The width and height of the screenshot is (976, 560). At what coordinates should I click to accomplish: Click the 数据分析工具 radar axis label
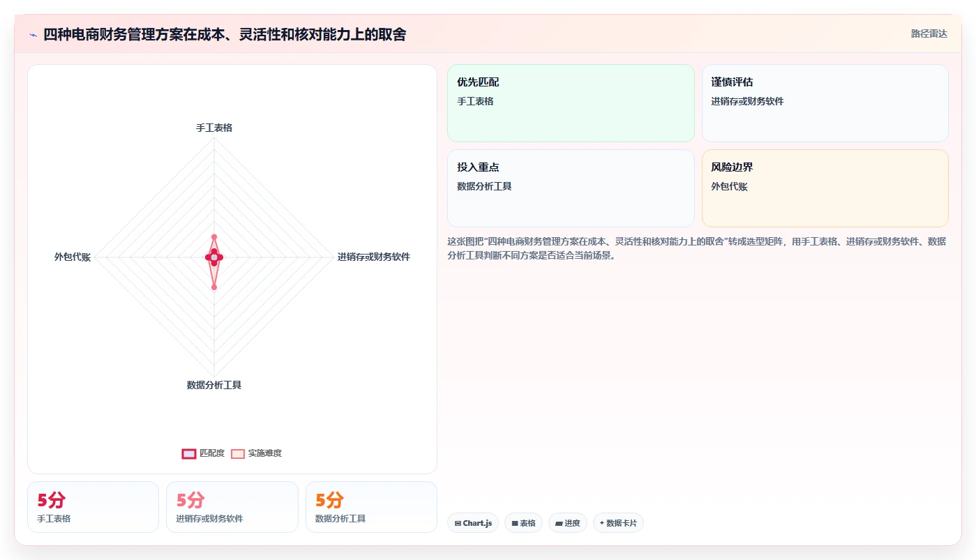[214, 385]
